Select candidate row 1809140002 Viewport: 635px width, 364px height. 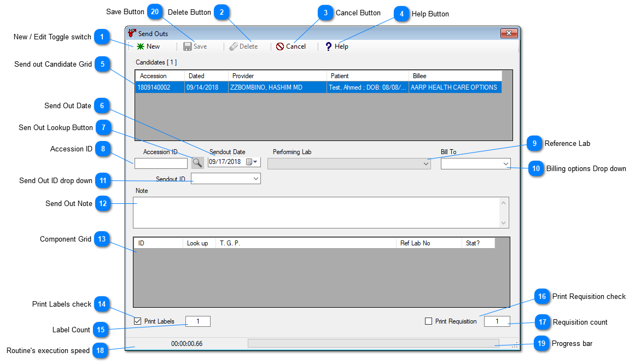click(159, 87)
